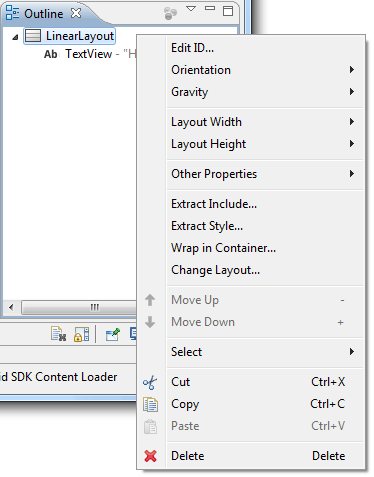This screenshot has height=477, width=374.
Task: Click the document with X toolbar icon
Action: tap(58, 334)
